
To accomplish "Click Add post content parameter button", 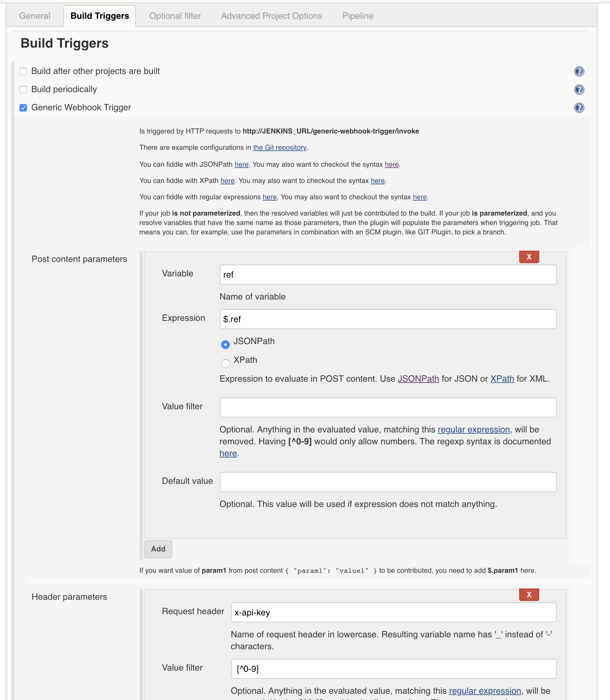I will point(158,549).
